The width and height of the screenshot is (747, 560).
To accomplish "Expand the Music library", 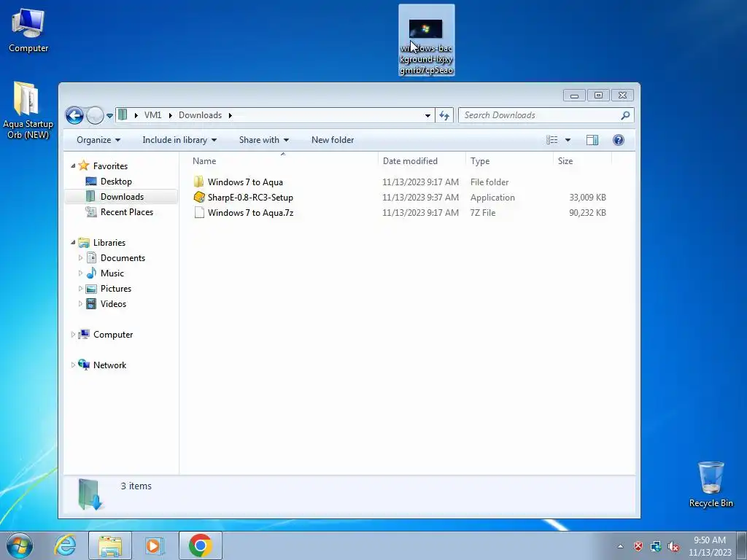I will (80, 273).
